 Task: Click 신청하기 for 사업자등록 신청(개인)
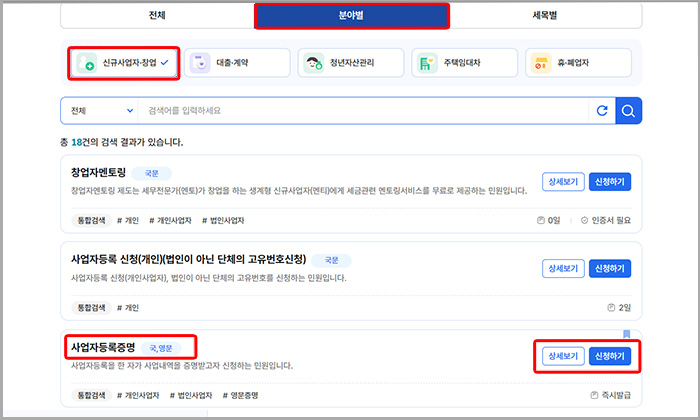click(x=610, y=268)
